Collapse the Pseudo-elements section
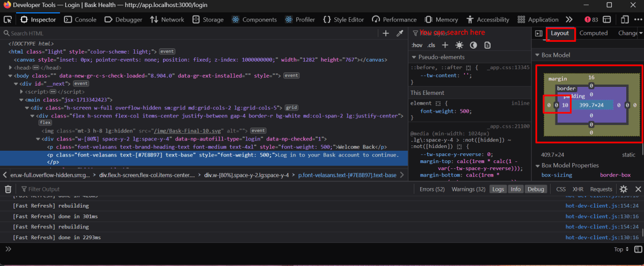Image resolution: width=644 pixels, height=266 pixels. pos(414,57)
